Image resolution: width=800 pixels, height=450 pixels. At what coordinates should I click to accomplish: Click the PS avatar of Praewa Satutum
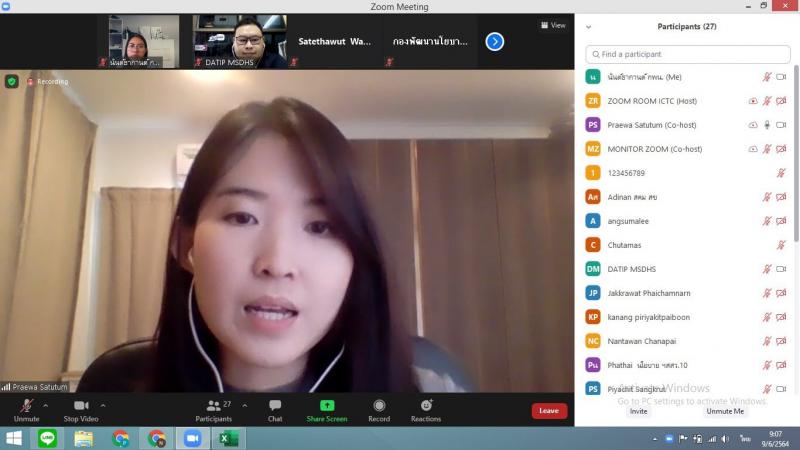click(593, 125)
